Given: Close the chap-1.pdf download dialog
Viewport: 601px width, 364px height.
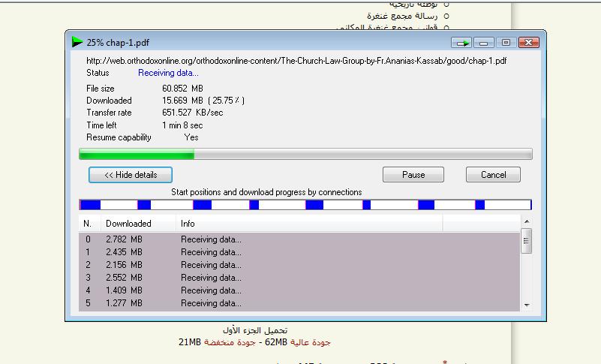Looking at the screenshot, I should tap(529, 43).
